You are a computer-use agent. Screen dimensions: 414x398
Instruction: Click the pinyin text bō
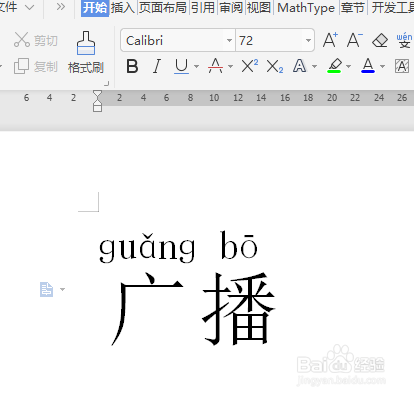click(239, 245)
